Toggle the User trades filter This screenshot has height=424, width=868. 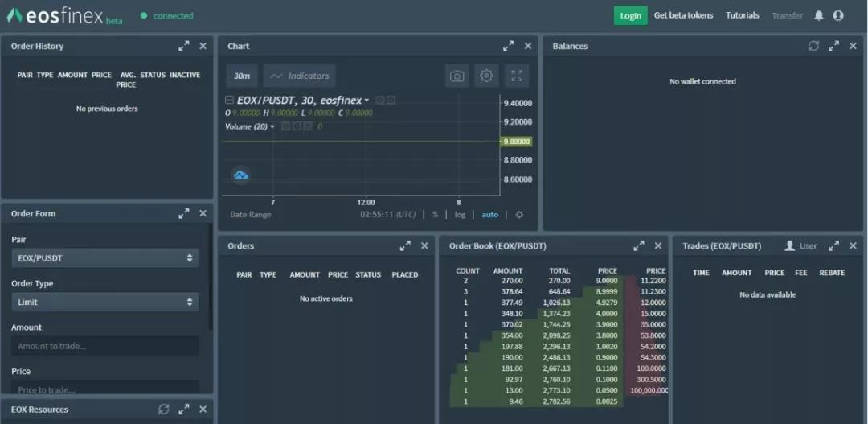click(800, 245)
